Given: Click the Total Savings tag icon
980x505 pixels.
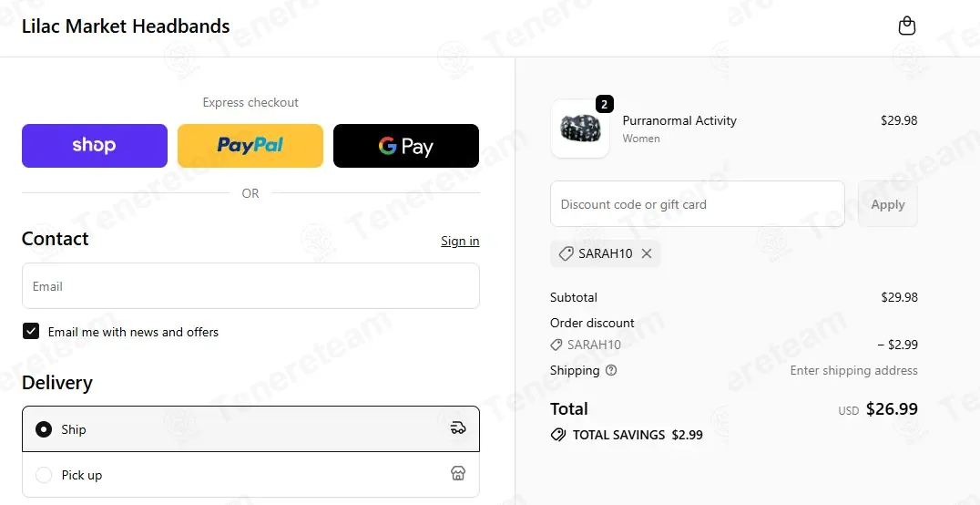Looking at the screenshot, I should pyautogui.click(x=558, y=434).
